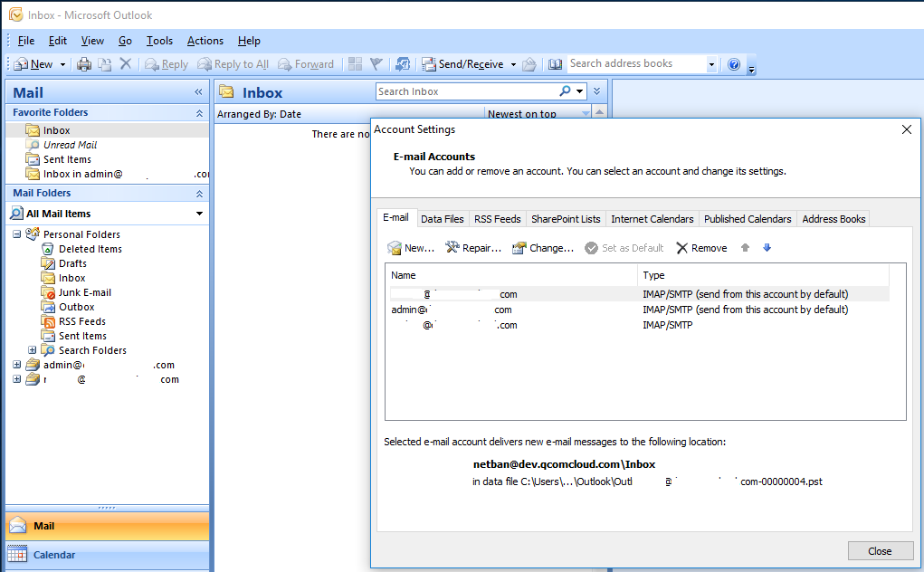
Task: Open the Edit menu
Action: click(58, 41)
